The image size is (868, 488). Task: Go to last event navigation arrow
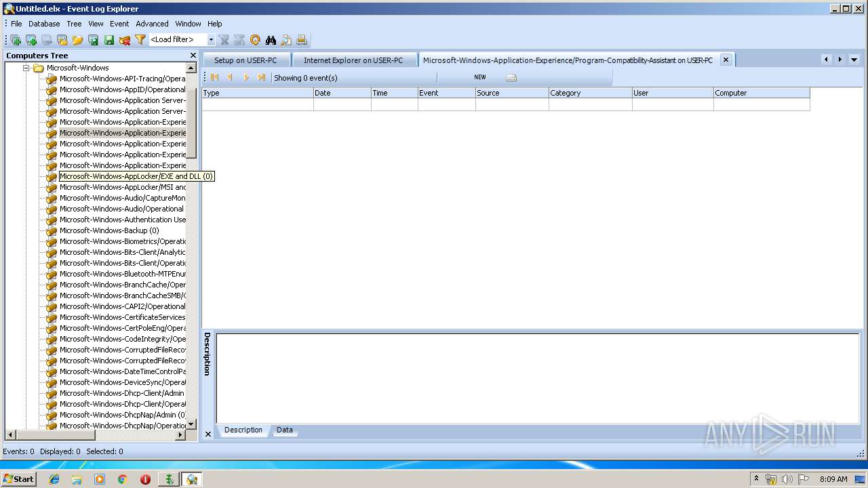pyautogui.click(x=262, y=77)
